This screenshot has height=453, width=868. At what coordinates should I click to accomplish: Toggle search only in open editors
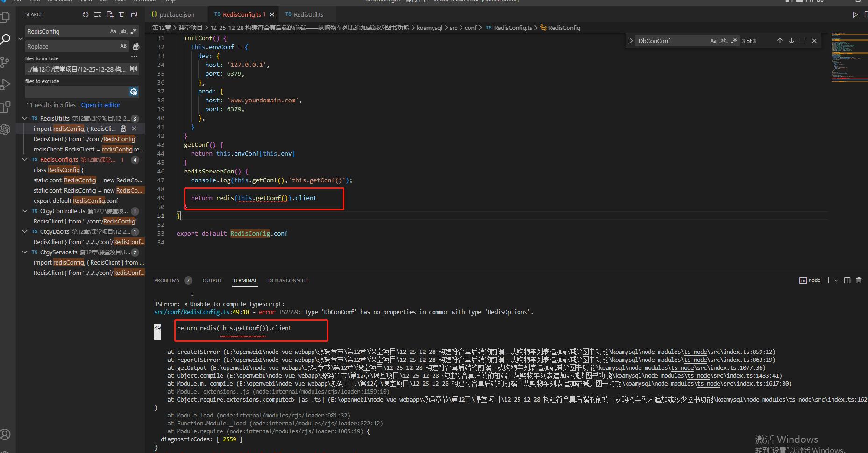tap(134, 69)
